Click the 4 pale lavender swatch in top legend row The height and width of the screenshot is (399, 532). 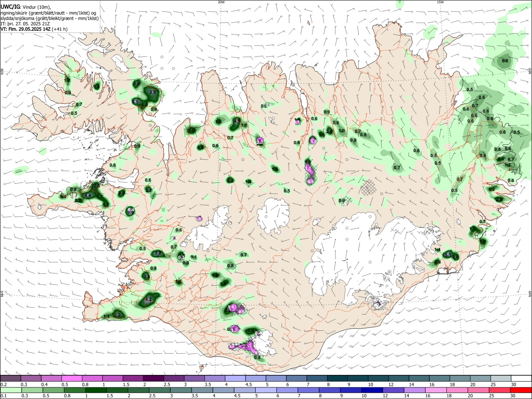235,379
